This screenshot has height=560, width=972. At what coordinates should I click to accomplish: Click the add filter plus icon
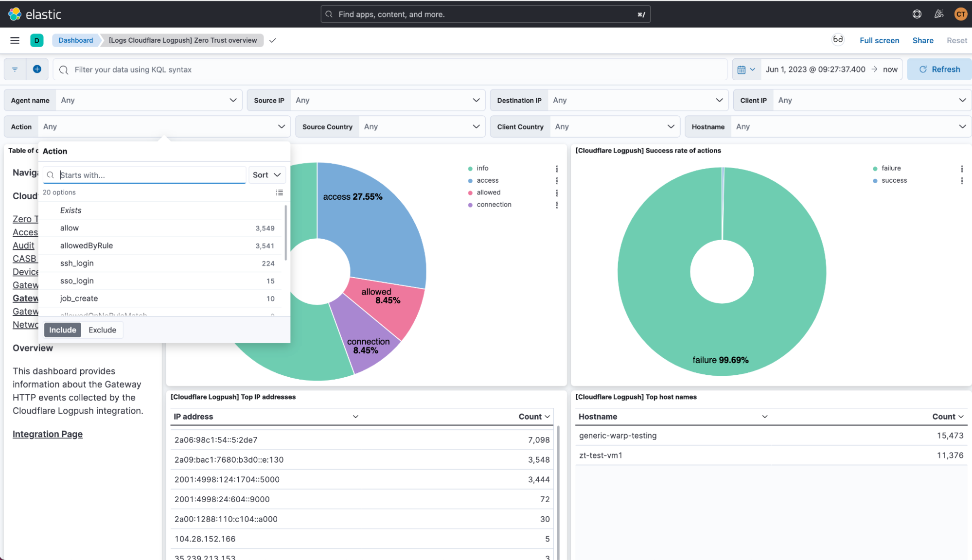[x=37, y=69]
